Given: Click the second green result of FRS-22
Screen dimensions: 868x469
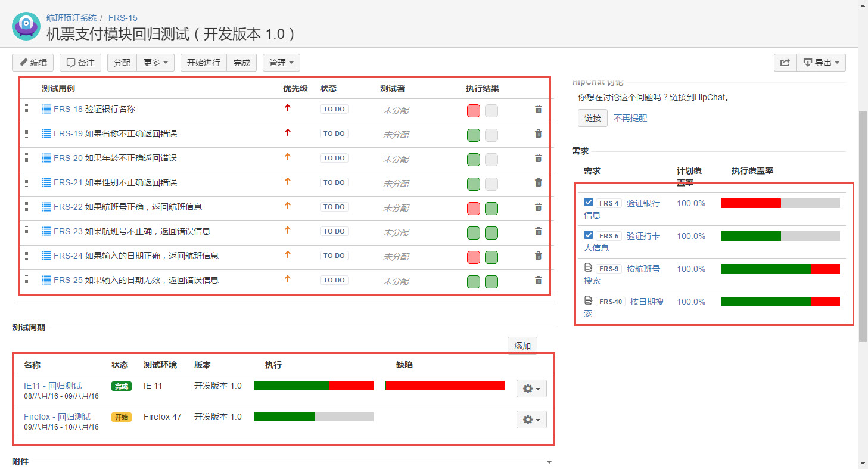Looking at the screenshot, I should click(x=491, y=209).
